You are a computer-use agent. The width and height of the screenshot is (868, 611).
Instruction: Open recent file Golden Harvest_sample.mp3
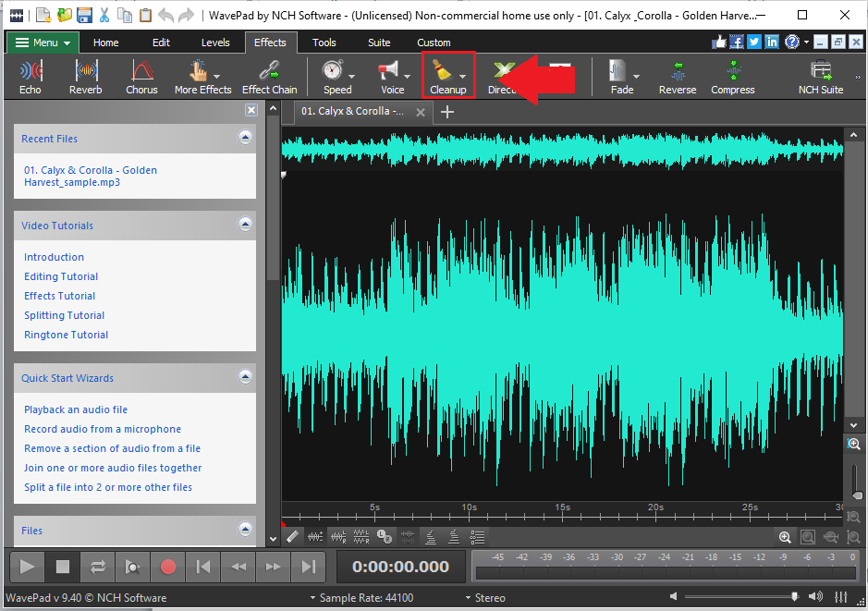point(91,176)
